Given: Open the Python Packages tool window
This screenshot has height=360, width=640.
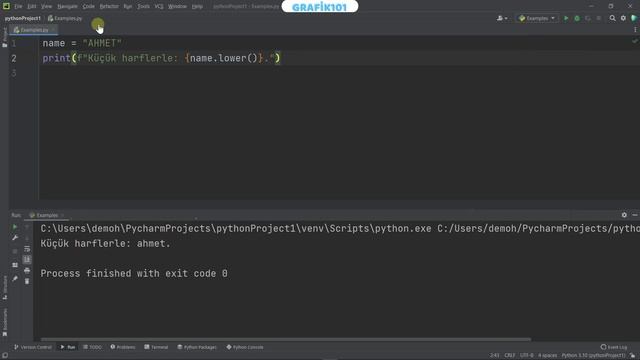Looking at the screenshot, I should (197, 347).
